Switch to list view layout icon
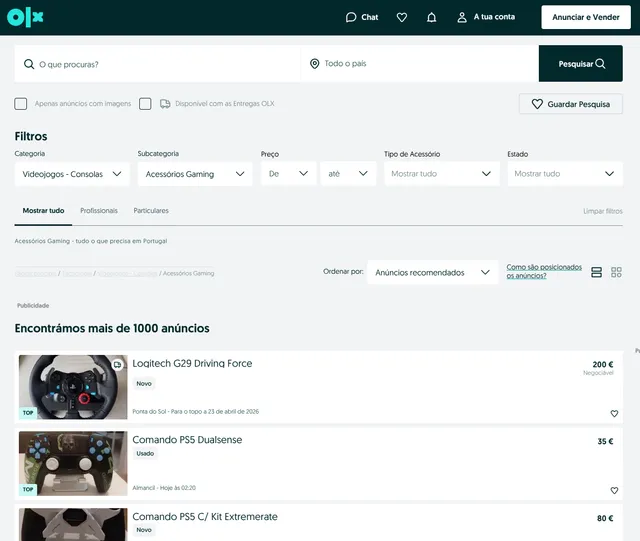This screenshot has height=541, width=640. pos(597,272)
